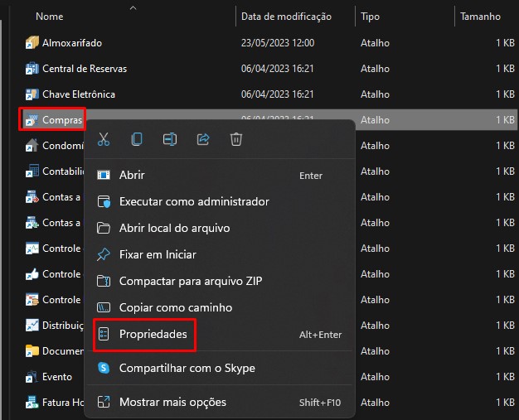Viewport: 519px width, 420px height.
Task: Select Compactar para arquivo ZIP
Action: click(220, 281)
